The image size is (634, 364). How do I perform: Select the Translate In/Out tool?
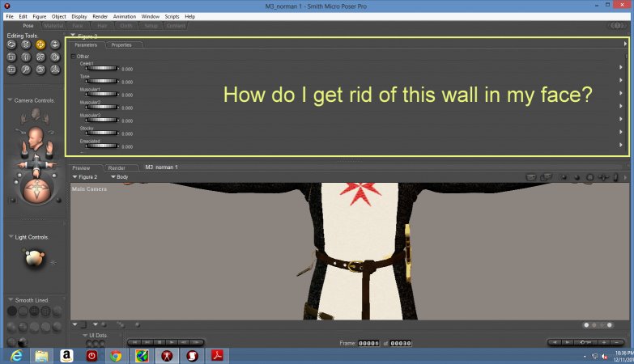point(55,44)
